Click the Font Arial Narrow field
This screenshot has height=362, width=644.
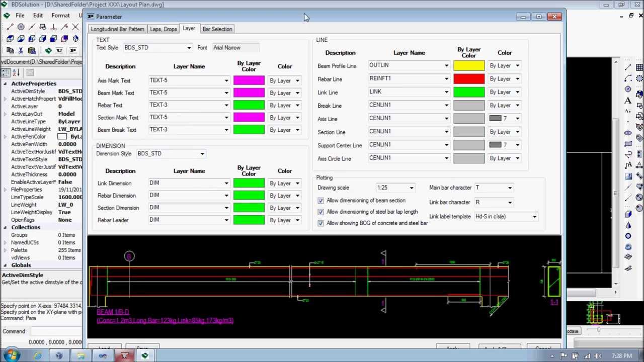coord(235,48)
